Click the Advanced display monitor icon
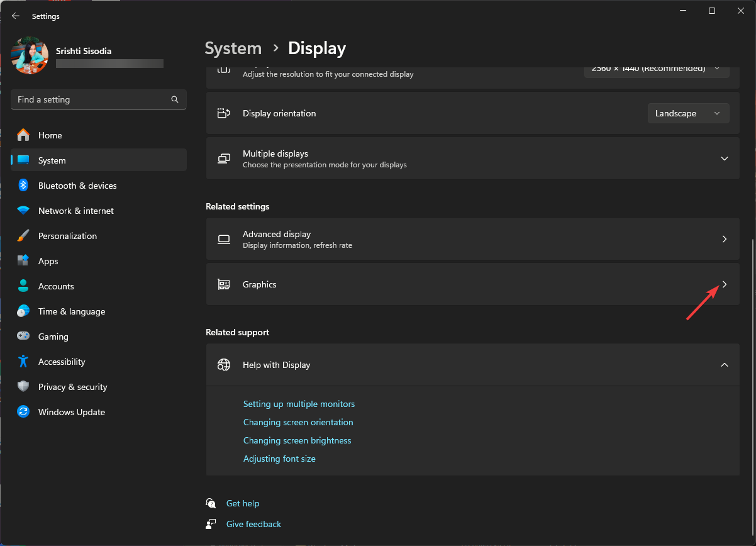The image size is (756, 546). point(224,239)
